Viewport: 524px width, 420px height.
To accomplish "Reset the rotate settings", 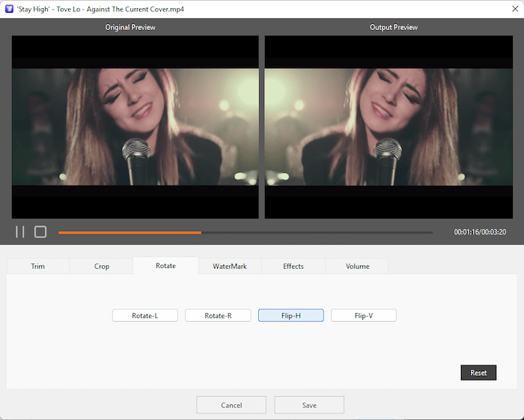I will coord(478,373).
